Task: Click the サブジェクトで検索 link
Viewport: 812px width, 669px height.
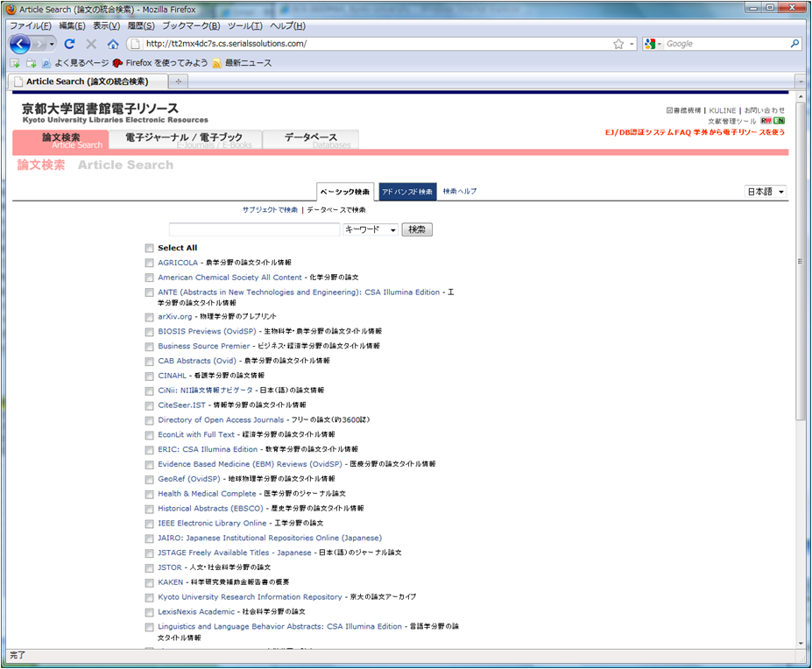Action: coord(271,209)
